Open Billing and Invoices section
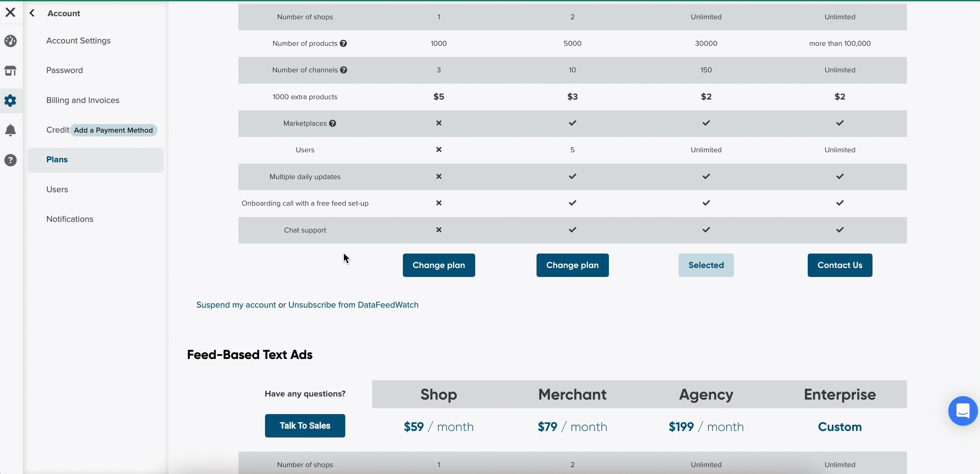Image resolution: width=980 pixels, height=474 pixels. click(x=83, y=100)
